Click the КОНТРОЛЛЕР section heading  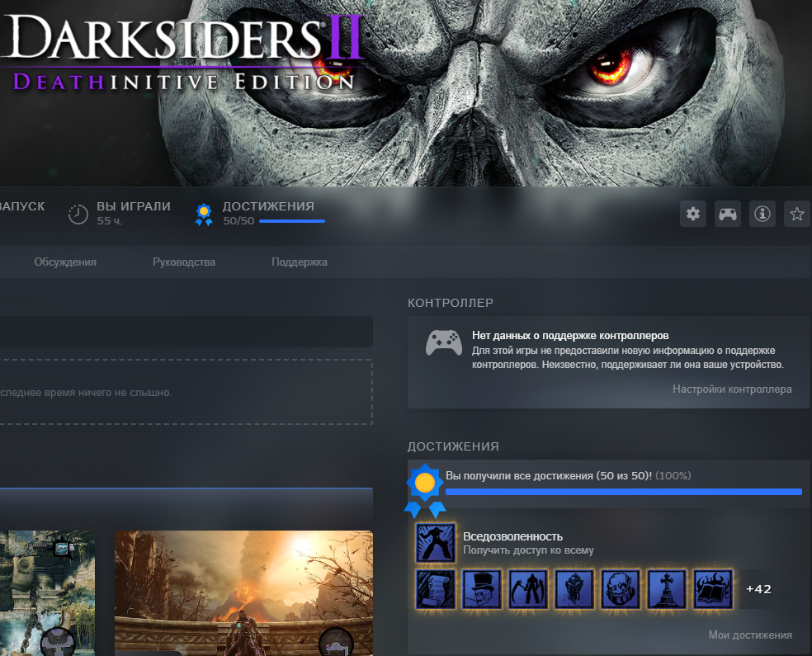coord(450,303)
